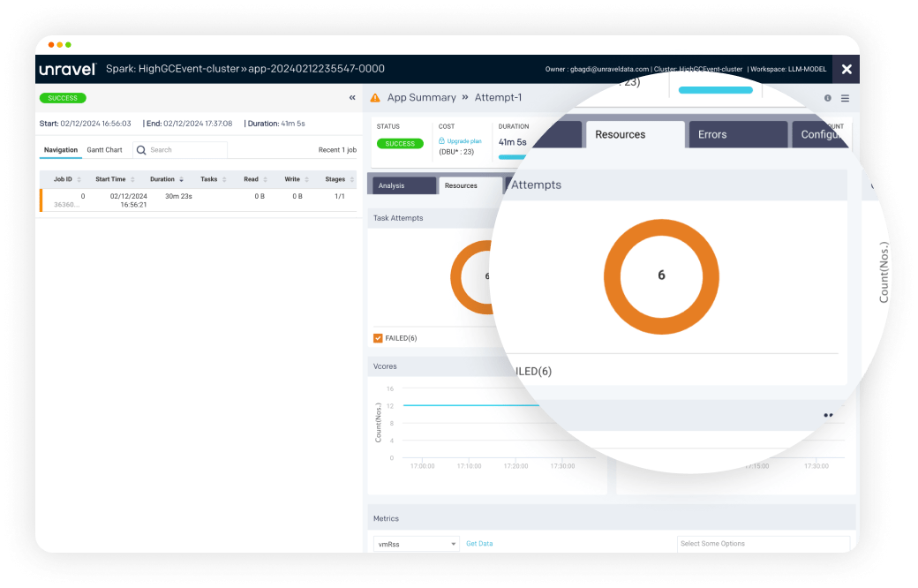The height and width of the screenshot is (588, 918).
Task: Click the Job ID column header
Action: click(x=64, y=179)
